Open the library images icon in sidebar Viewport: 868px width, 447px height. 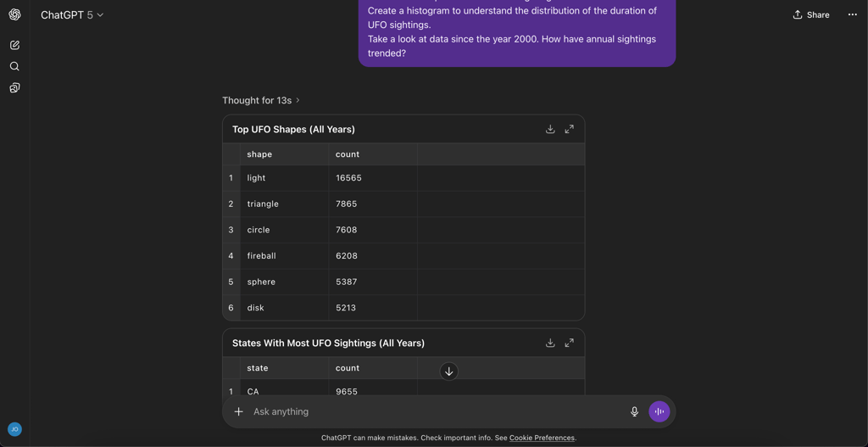point(15,88)
